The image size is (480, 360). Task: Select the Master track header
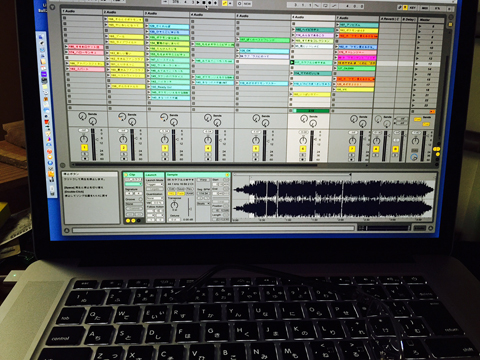point(430,20)
